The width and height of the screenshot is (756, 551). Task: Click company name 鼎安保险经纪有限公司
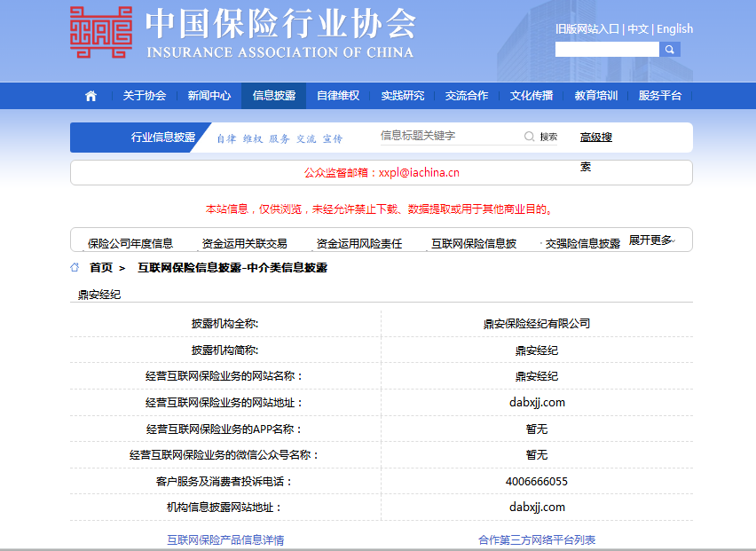(x=537, y=324)
